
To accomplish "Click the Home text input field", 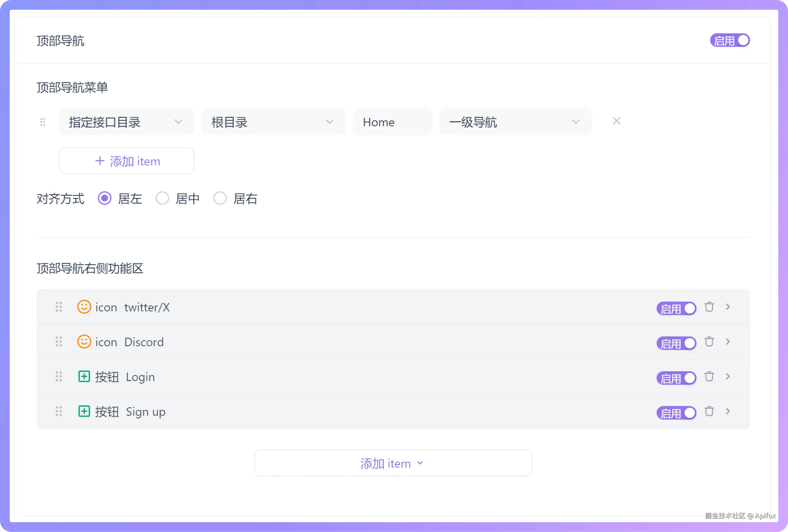I will pyautogui.click(x=392, y=122).
